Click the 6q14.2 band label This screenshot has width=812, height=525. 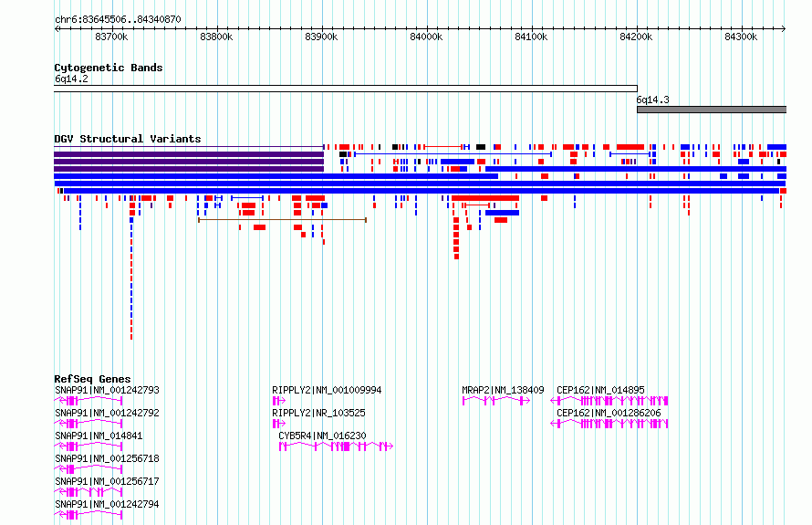tap(71, 79)
